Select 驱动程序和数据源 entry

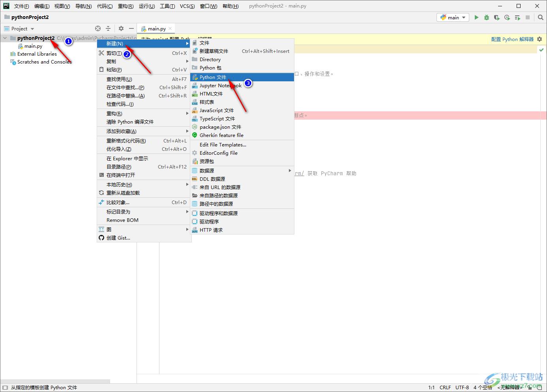click(x=242, y=214)
